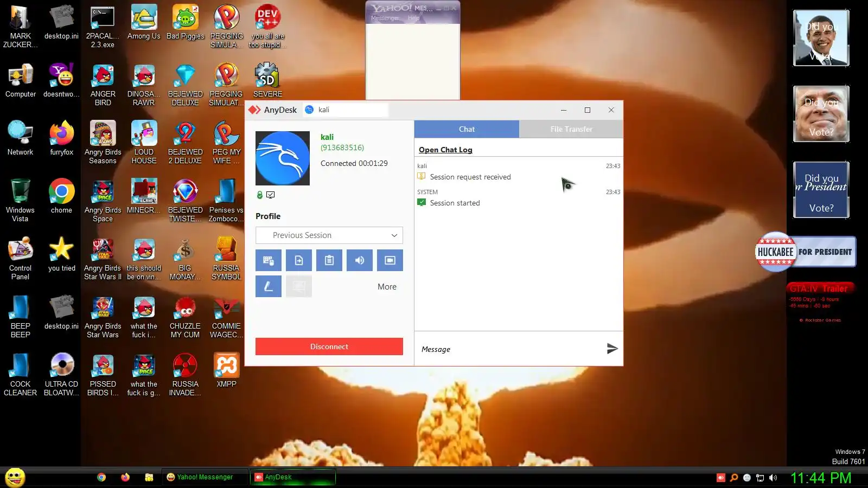Click More permissions in AnyDesk
The image size is (868, 488).
point(387,287)
